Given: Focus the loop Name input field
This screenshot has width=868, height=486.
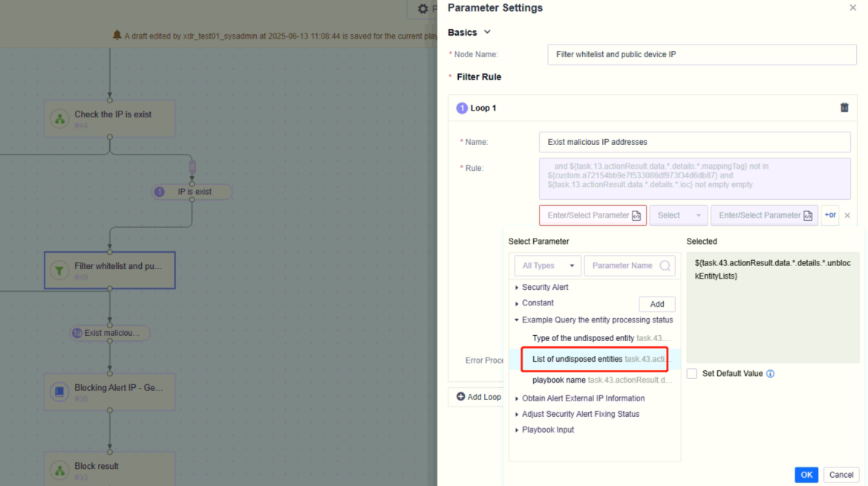Looking at the screenshot, I should click(x=694, y=142).
